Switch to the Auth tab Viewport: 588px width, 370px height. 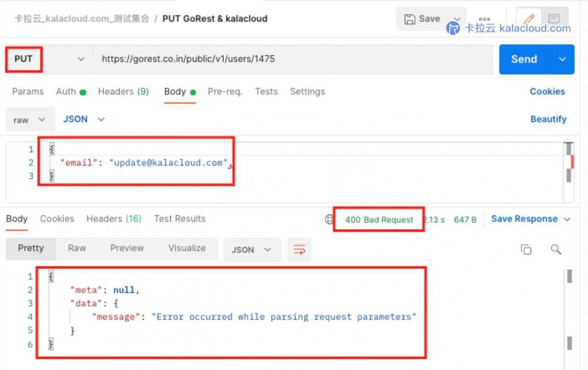click(x=71, y=91)
